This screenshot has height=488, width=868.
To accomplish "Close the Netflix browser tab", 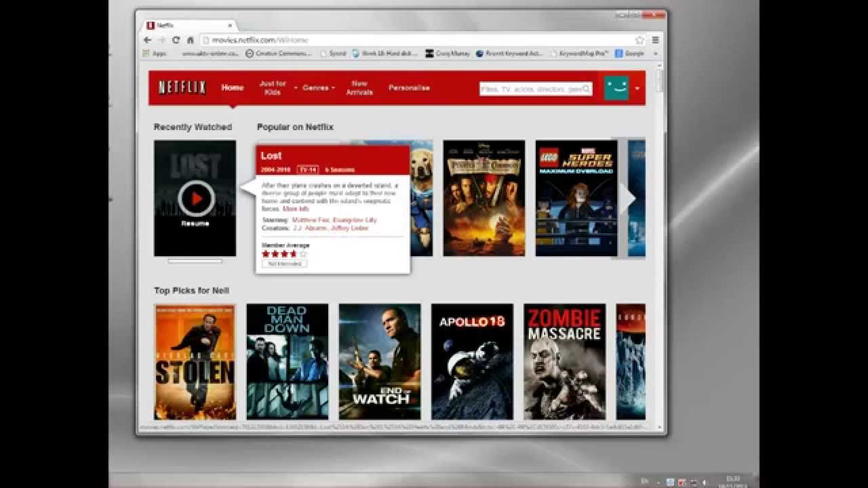I will 231,26.
